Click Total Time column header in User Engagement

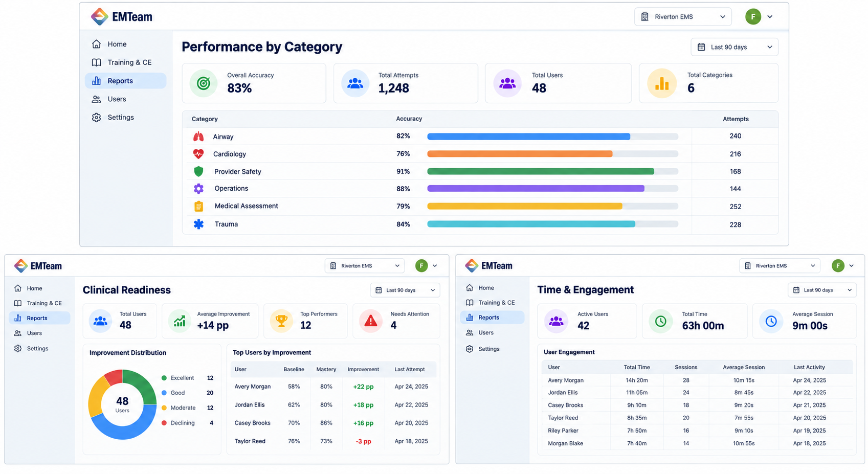pos(637,367)
